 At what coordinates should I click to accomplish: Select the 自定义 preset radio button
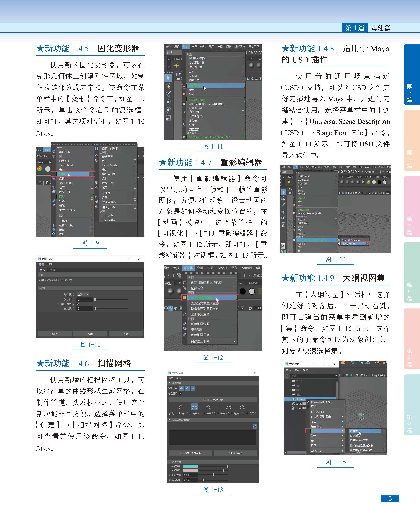pyautogui.click(x=247, y=413)
